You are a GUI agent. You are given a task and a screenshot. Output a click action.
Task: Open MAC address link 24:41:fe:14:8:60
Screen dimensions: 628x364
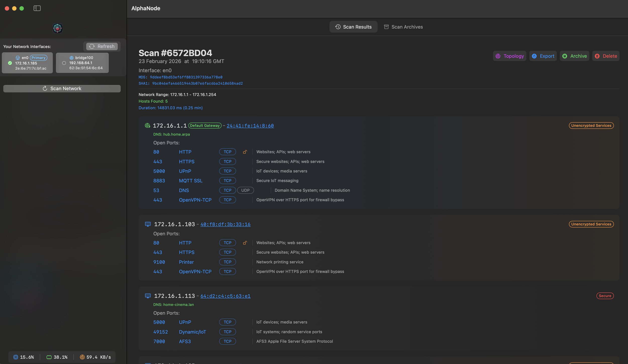tap(250, 126)
